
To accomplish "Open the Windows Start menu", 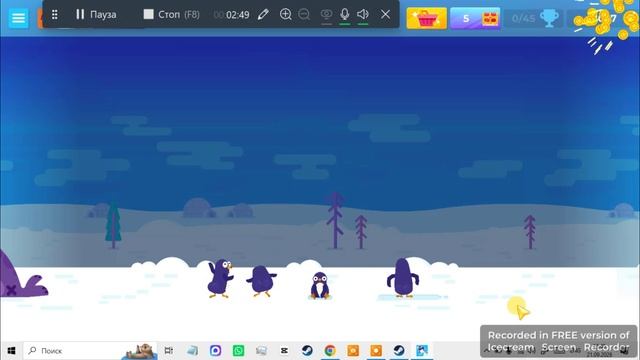I will (11, 351).
